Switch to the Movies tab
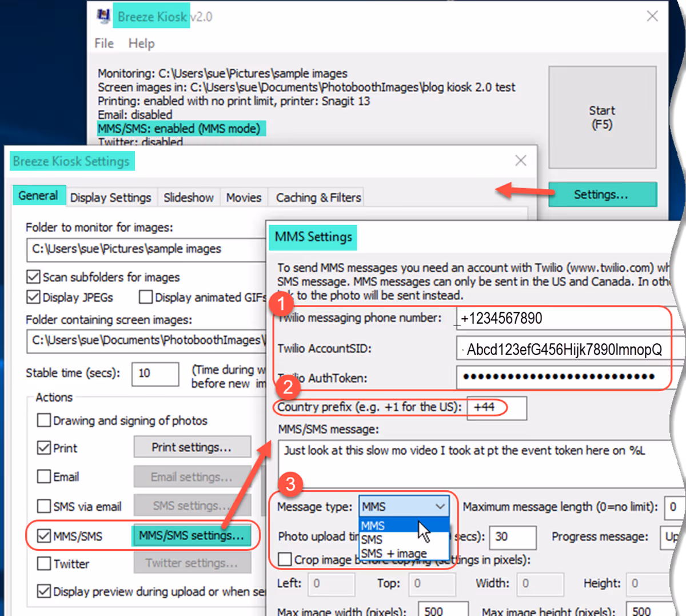 click(x=244, y=197)
